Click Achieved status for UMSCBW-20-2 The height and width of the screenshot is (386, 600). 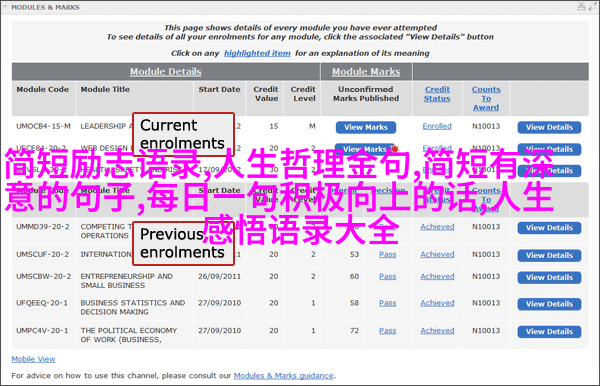point(437,276)
